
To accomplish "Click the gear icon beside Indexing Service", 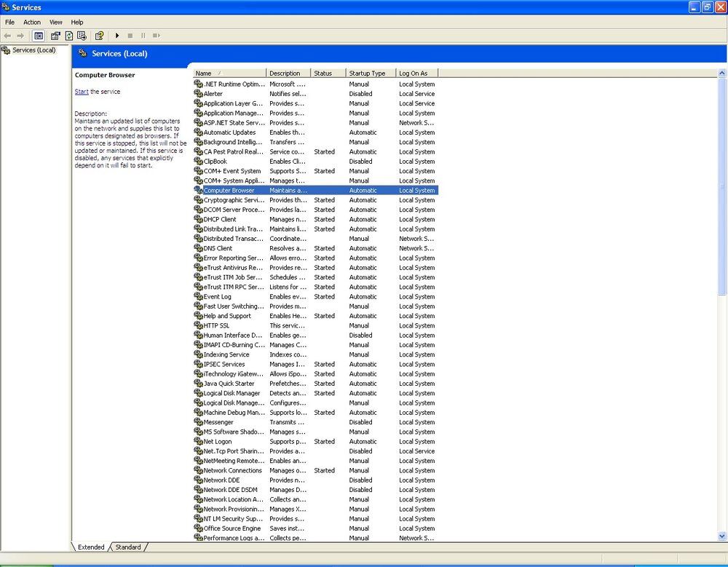I will click(x=198, y=354).
